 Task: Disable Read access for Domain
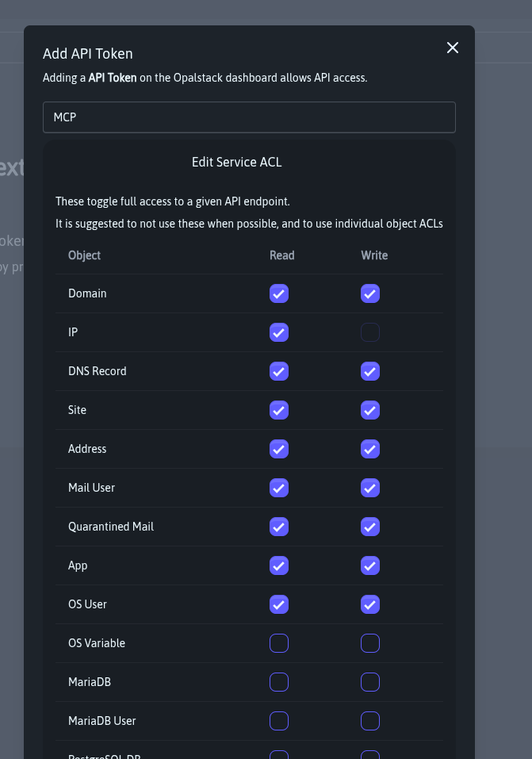click(x=279, y=293)
